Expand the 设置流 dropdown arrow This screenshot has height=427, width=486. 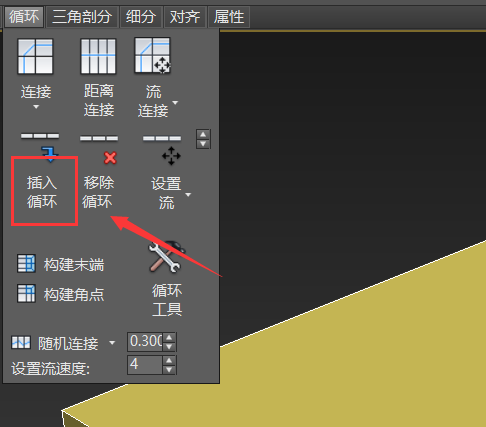(x=188, y=195)
